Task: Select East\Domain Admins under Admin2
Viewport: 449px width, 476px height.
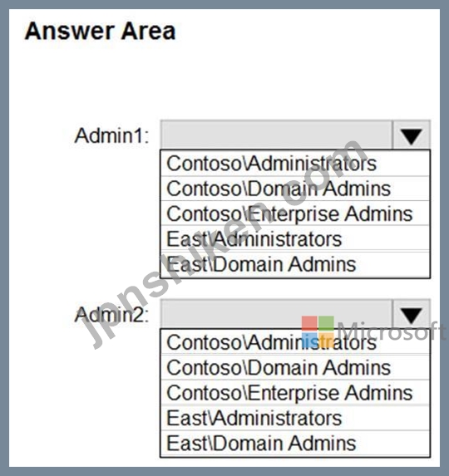Action: pos(295,444)
